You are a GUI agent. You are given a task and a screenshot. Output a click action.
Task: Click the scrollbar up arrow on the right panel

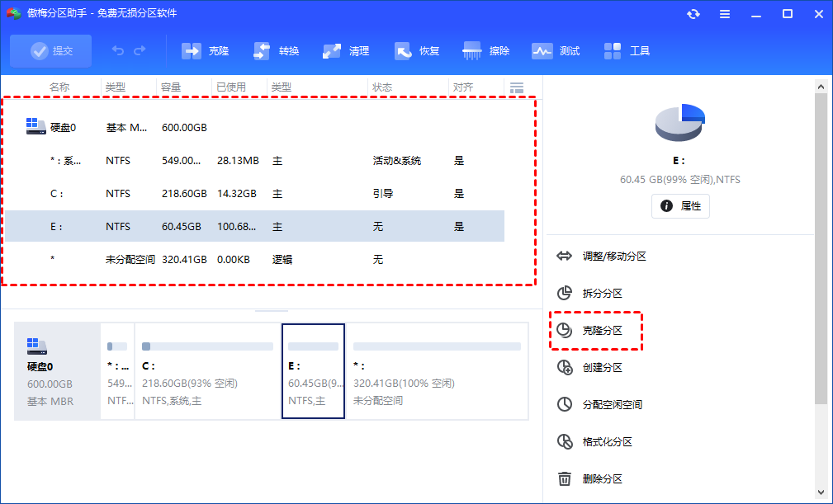(821, 85)
